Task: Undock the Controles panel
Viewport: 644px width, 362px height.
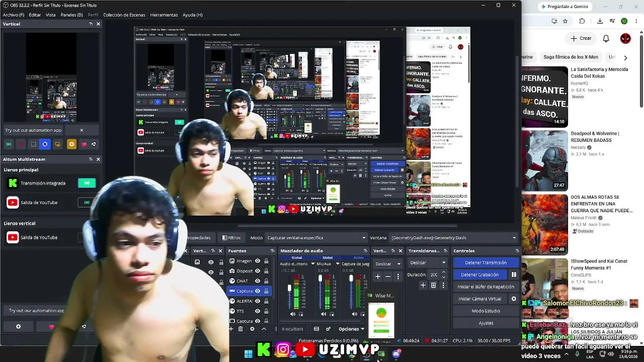Action: 517,251
